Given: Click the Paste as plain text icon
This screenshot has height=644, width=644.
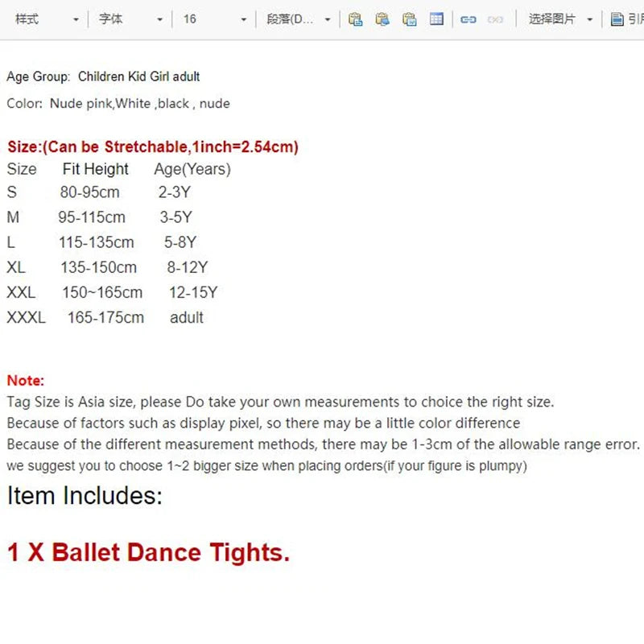Looking at the screenshot, I should [x=382, y=19].
